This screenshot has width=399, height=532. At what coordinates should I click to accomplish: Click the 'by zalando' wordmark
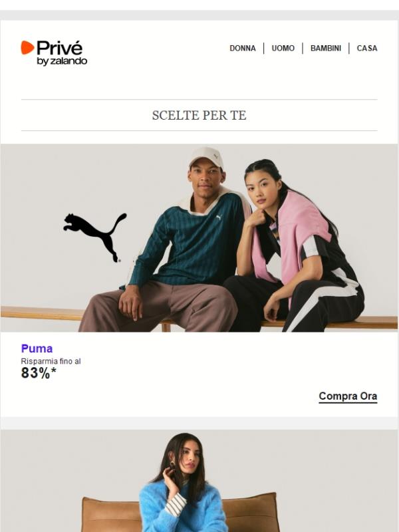62,61
